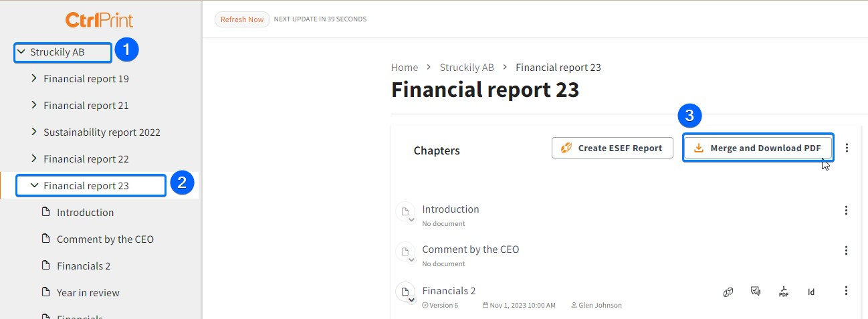Open the three-dot menu for Comment by the CEO

[x=846, y=250]
